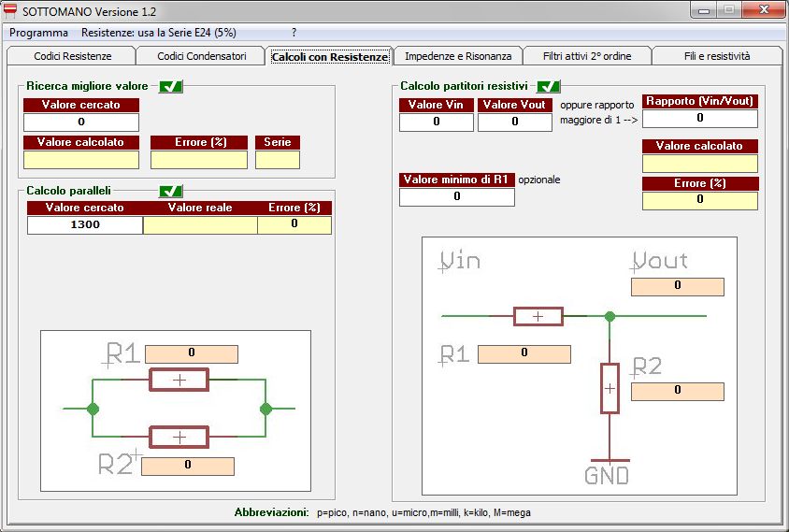This screenshot has width=789, height=532.
Task: Switch to the Fili e resistività tab
Action: click(716, 56)
